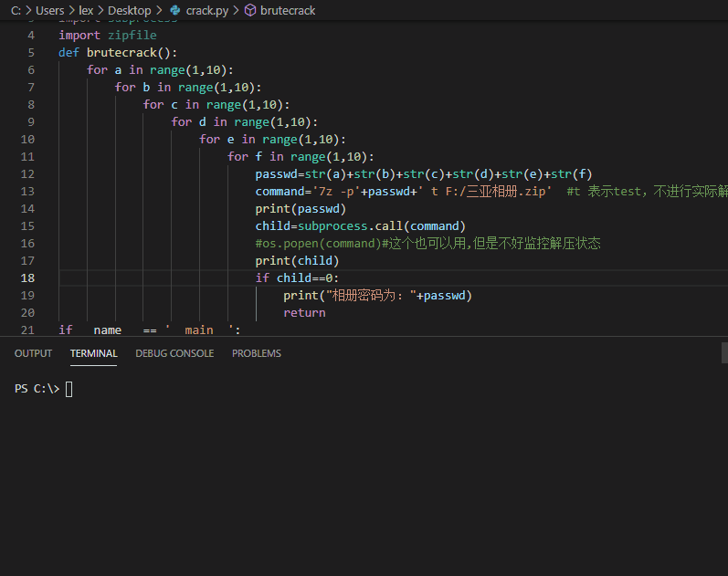728x576 pixels.
Task: Click line number 5 in the gutter
Action: 31,52
